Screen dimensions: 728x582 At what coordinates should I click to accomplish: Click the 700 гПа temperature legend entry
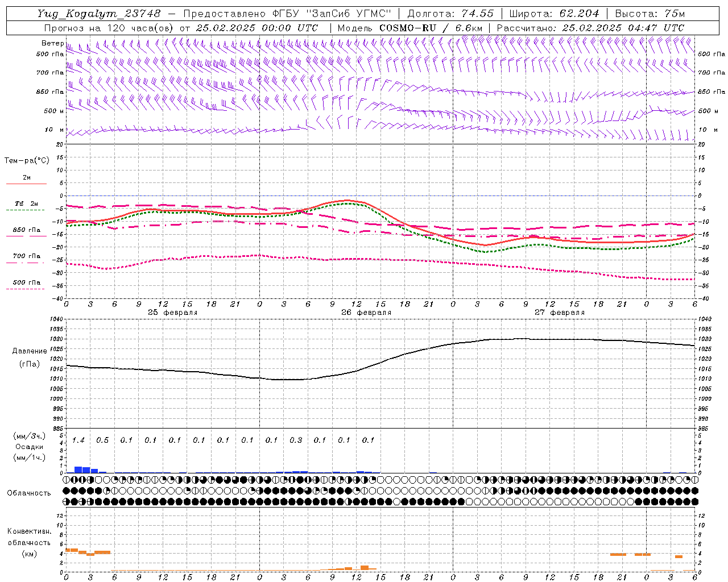click(26, 256)
